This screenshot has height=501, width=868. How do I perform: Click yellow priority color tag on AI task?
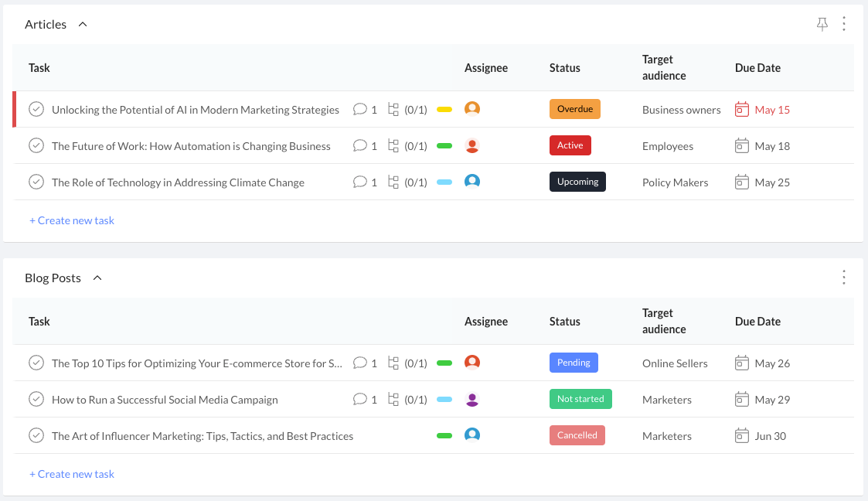(444, 110)
